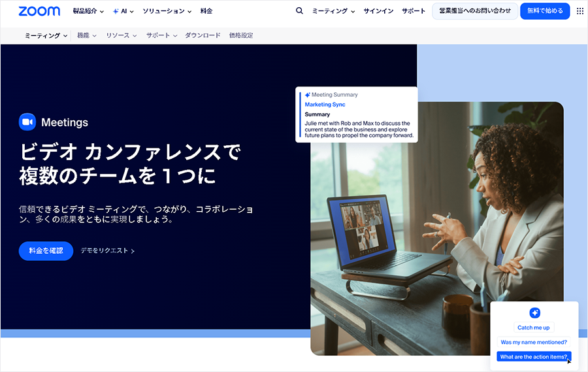Click the Zoom Meetings camera icon
This screenshot has width=588, height=372.
[x=27, y=122]
